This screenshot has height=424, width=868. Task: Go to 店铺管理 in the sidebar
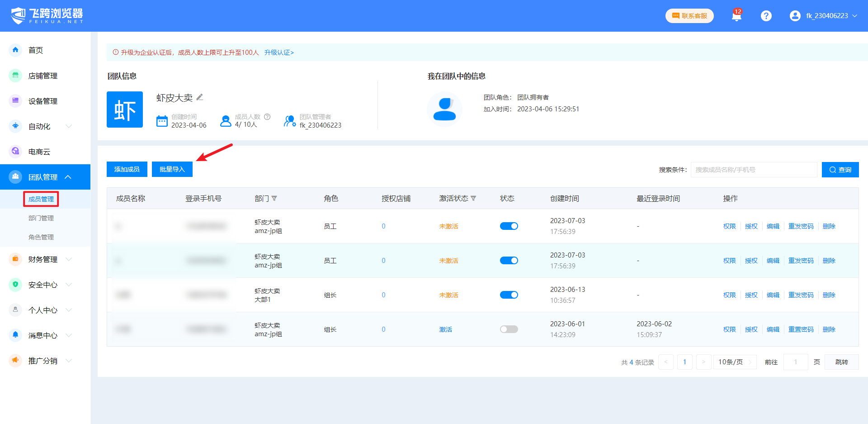click(43, 76)
